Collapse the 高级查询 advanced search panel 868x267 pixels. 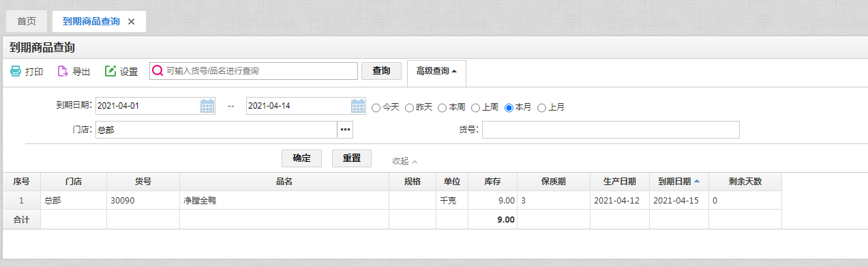[x=436, y=71]
